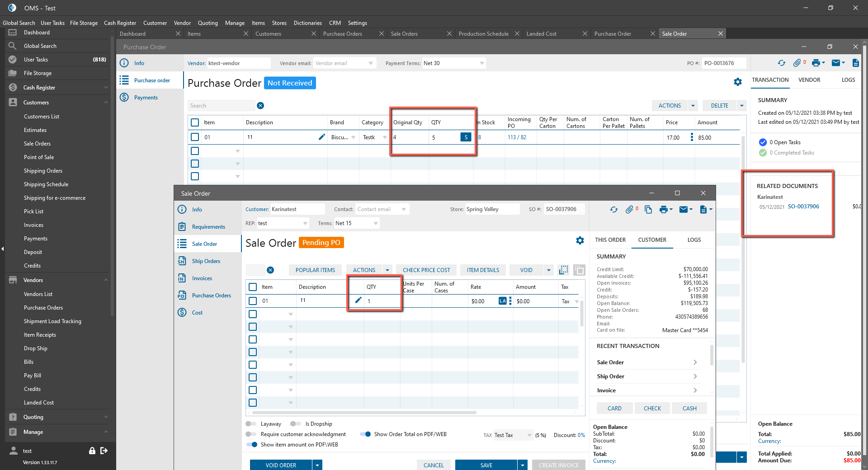Click email icon in Purchase Order toolbar

836,63
